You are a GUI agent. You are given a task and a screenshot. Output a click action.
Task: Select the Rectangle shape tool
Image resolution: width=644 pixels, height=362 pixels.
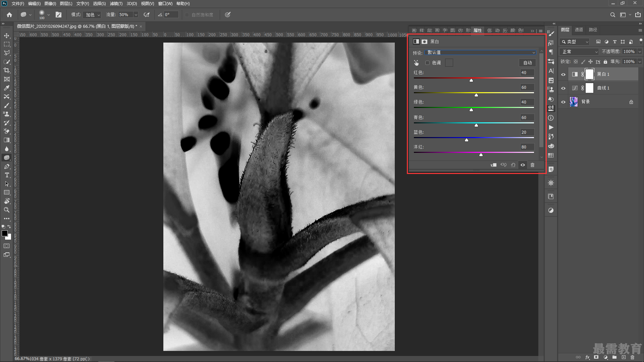[x=7, y=192]
